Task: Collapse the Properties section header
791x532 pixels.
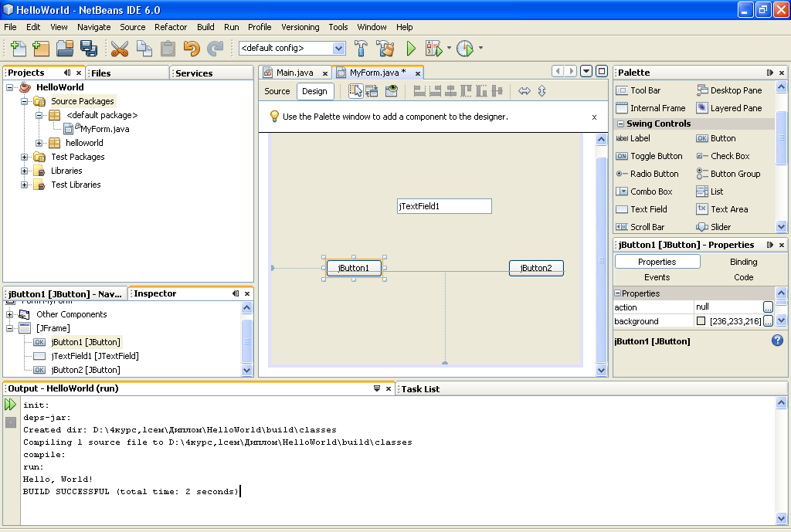Action: tap(617, 293)
